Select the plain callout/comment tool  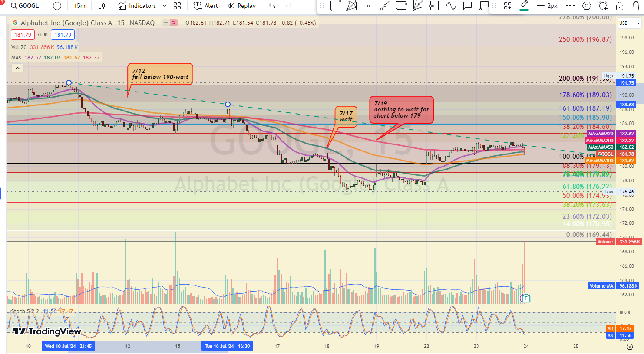pos(467,6)
